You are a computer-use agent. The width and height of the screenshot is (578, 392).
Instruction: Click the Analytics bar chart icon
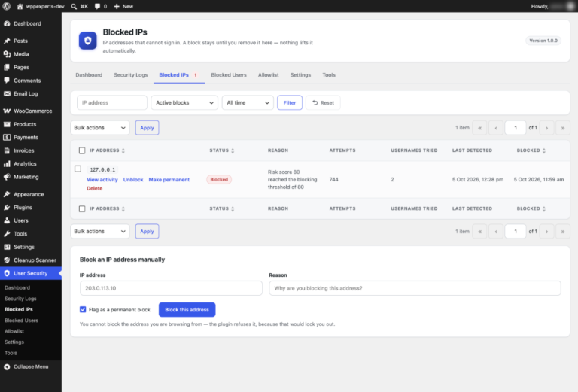[x=7, y=163]
